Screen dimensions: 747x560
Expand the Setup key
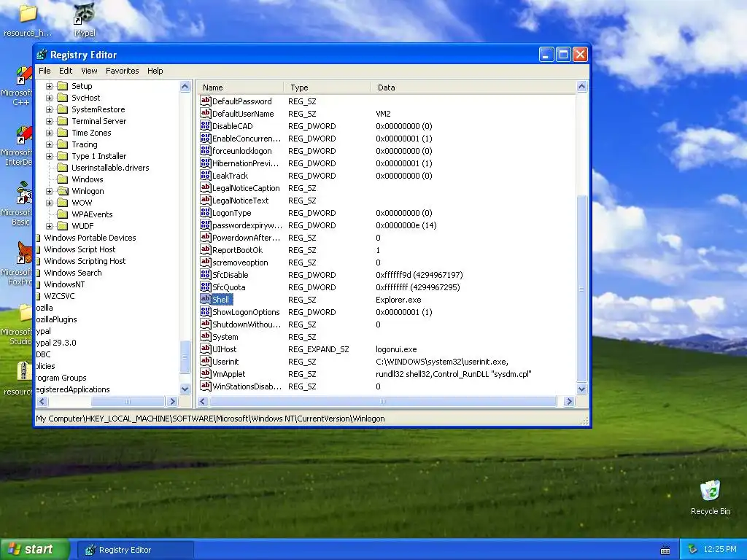pyautogui.click(x=49, y=86)
